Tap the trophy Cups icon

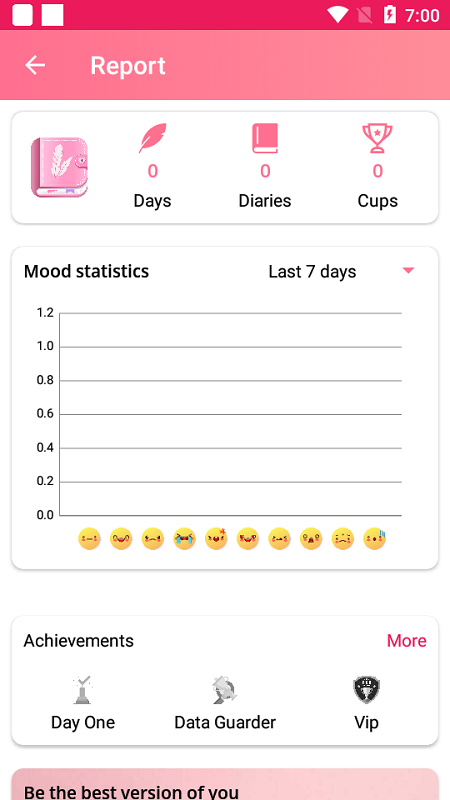tap(378, 138)
